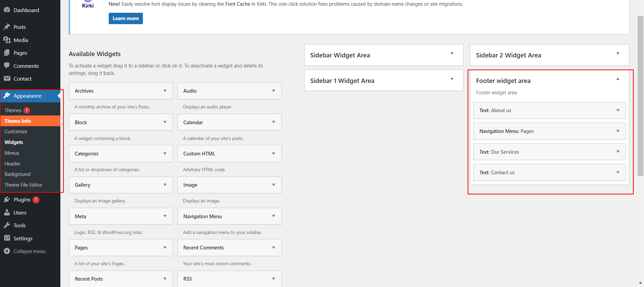Click the Comments speech bubble icon
The height and width of the screenshot is (287, 644).
click(7, 66)
